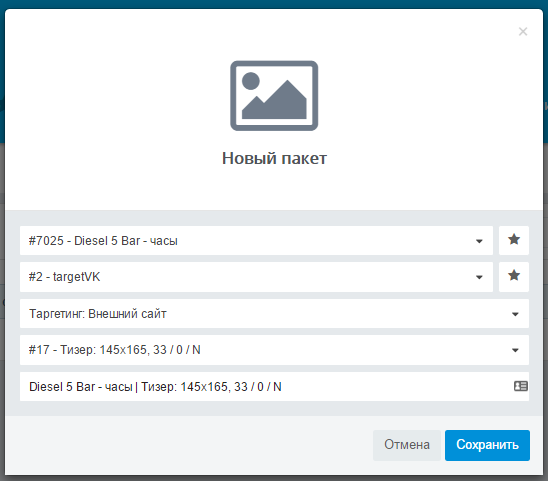Focus the package name text field
The width and height of the screenshot is (548, 481).
coord(266,387)
